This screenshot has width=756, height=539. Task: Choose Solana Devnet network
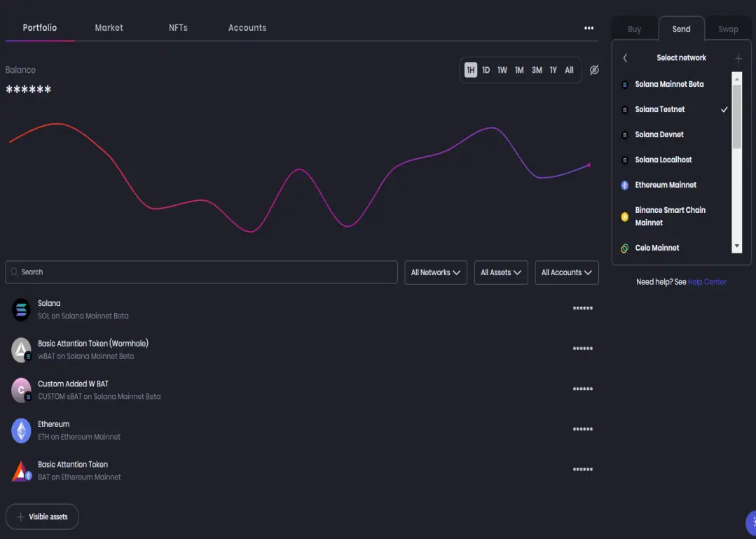[675, 135]
